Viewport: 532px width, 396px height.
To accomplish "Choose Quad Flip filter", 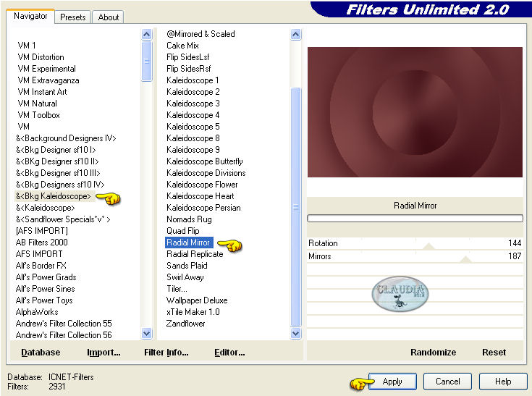I will point(183,231).
